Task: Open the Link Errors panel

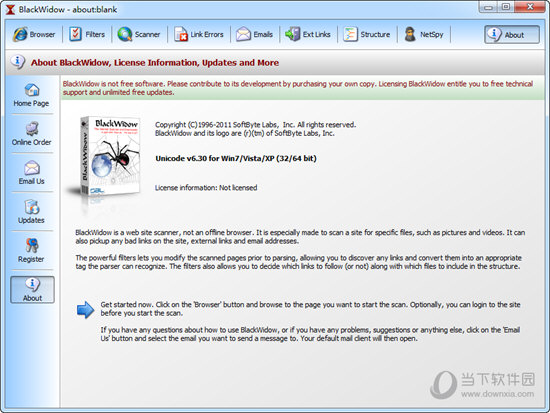Action: click(199, 34)
